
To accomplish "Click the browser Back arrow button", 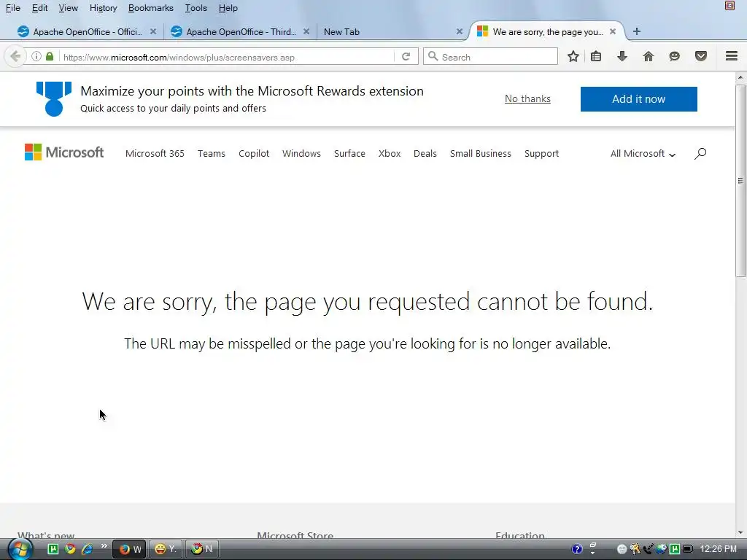I will tap(15, 57).
